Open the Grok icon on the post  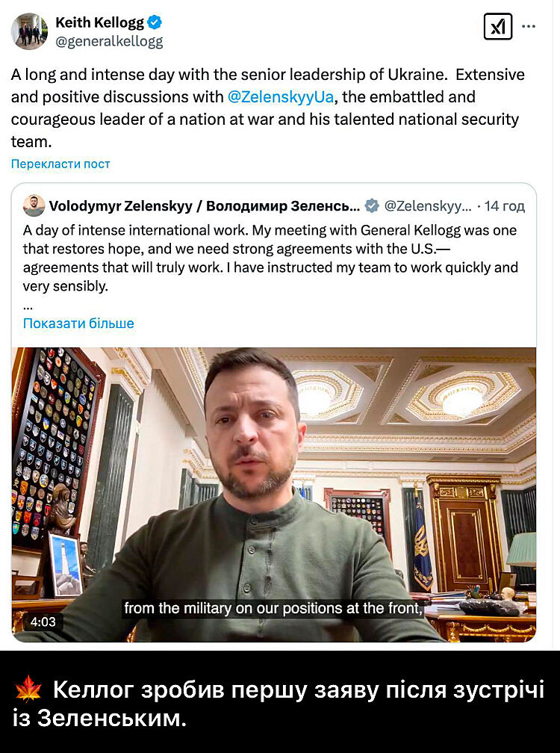tap(498, 27)
